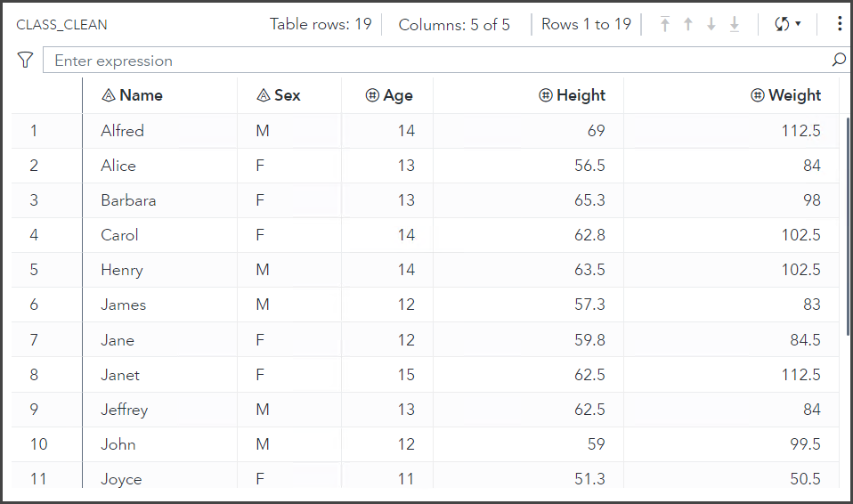
Task: Click the Weight column header
Action: point(794,95)
